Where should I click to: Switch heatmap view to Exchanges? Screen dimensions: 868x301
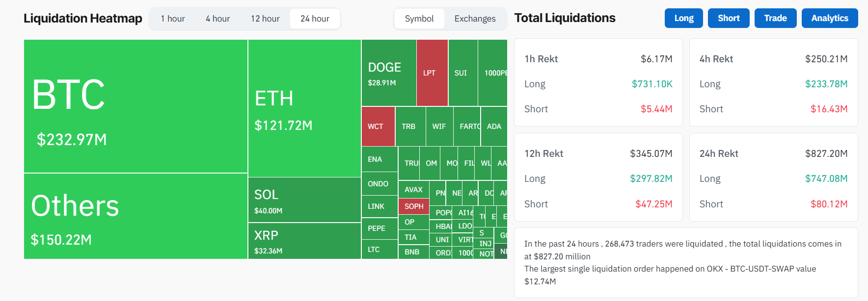pos(474,18)
